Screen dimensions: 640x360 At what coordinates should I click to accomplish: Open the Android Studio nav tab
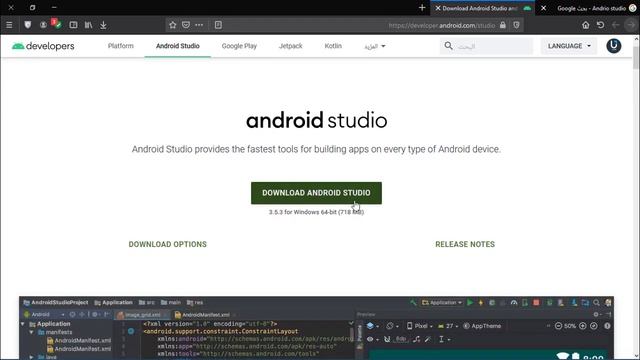pyautogui.click(x=178, y=46)
